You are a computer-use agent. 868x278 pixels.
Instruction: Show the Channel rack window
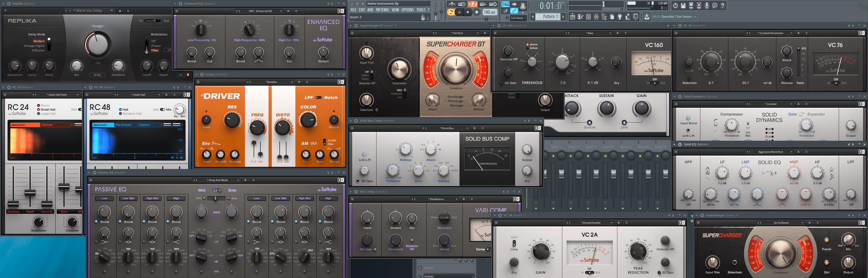click(588, 17)
